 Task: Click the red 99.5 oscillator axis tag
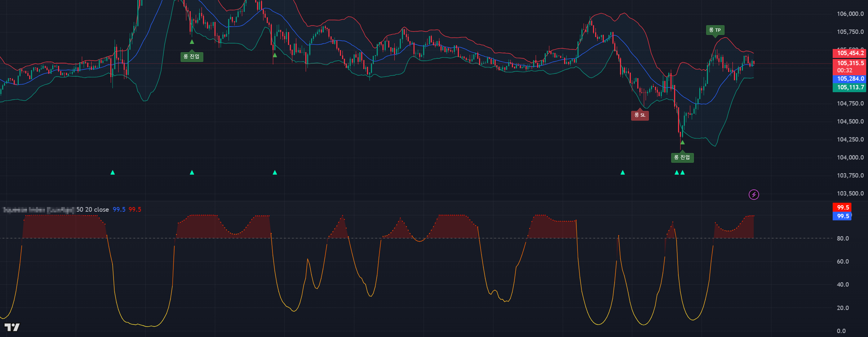pyautogui.click(x=842, y=207)
